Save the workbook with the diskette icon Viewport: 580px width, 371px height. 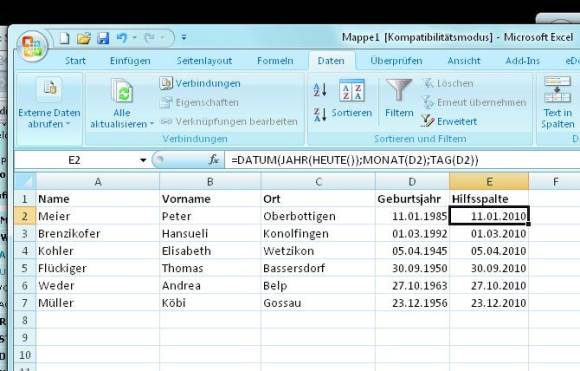click(x=103, y=38)
